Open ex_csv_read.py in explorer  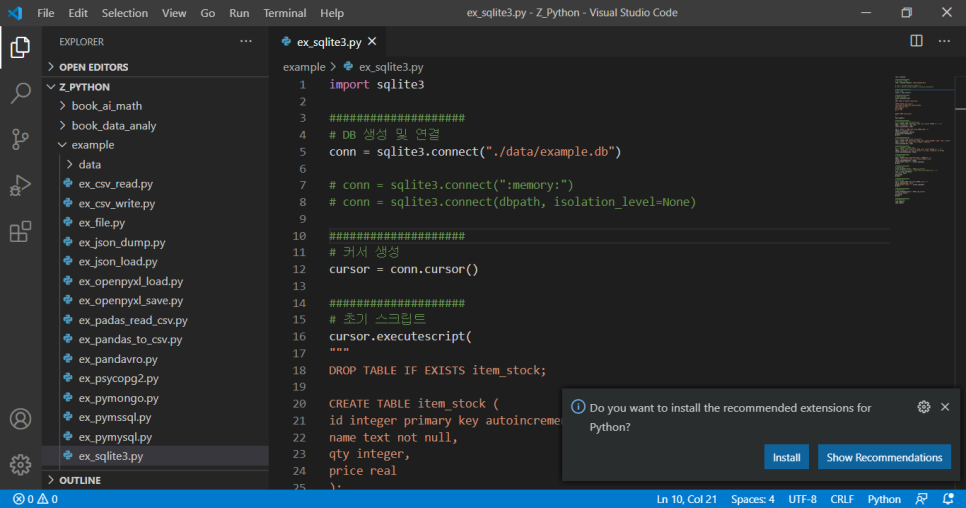pyautogui.click(x=155, y=183)
